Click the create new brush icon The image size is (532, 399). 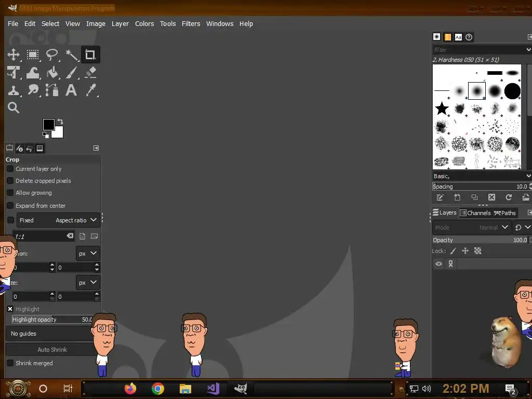pos(457,197)
